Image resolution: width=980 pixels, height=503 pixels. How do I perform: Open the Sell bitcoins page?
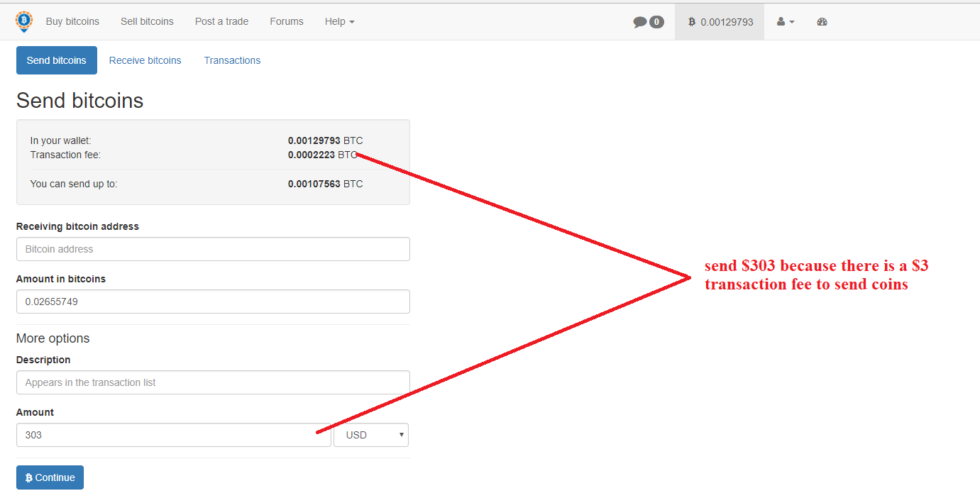pos(147,22)
